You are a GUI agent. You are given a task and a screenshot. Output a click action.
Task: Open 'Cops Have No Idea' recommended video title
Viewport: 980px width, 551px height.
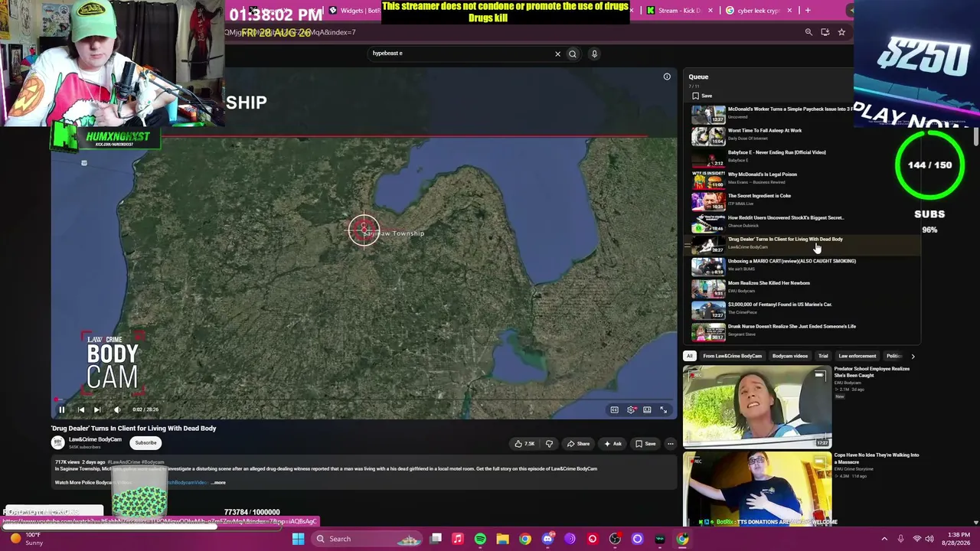[876, 458]
